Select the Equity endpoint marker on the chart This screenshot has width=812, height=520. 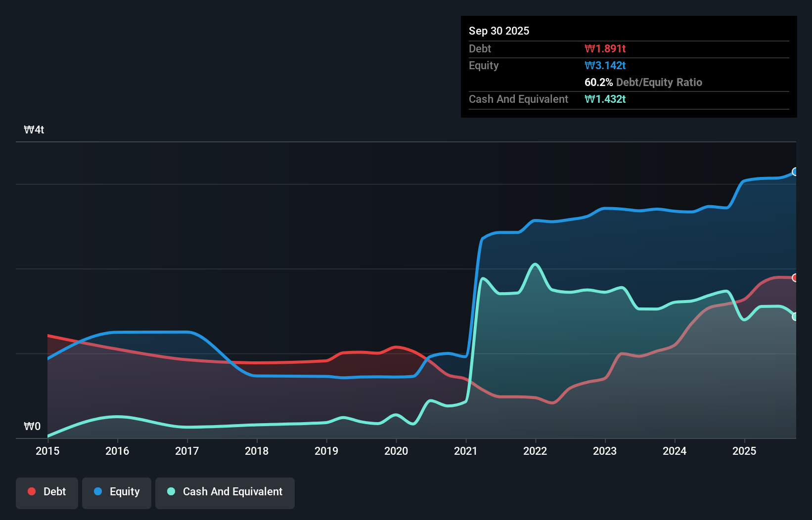coord(795,172)
